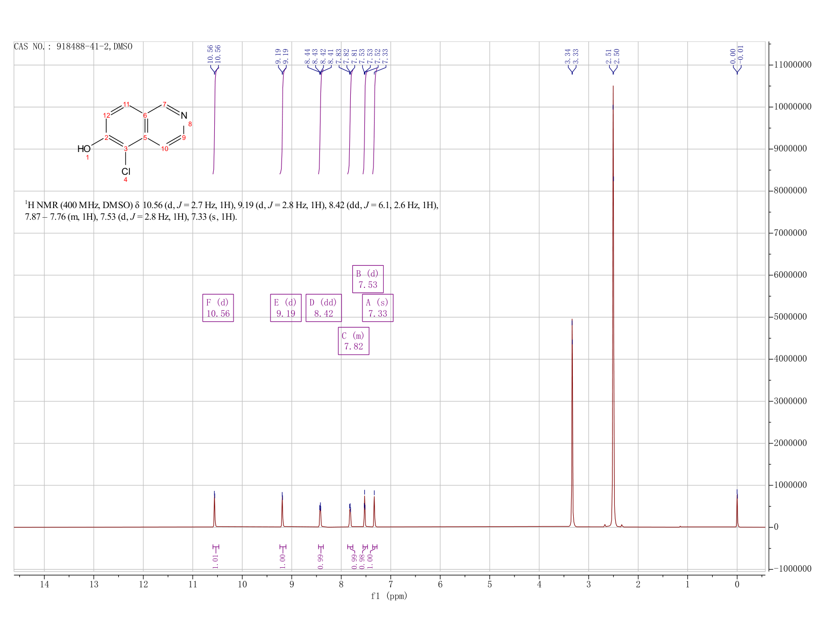Screen dimensions: 834x644
Task: Click the DMSO solvent peak at 2.50 ppm
Action: click(613, 303)
